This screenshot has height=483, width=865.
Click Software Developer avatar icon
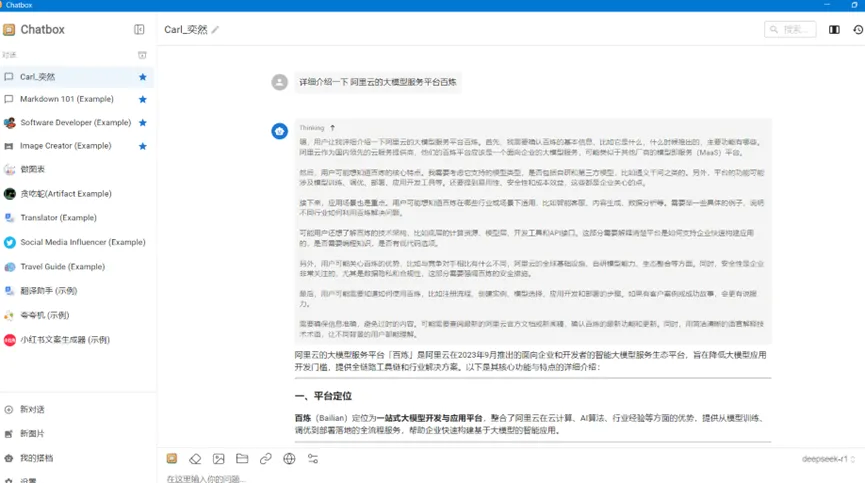tap(9, 122)
